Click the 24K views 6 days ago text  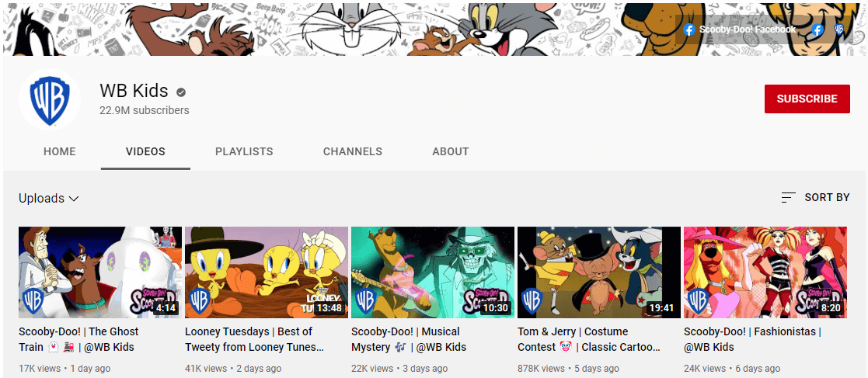tap(732, 368)
